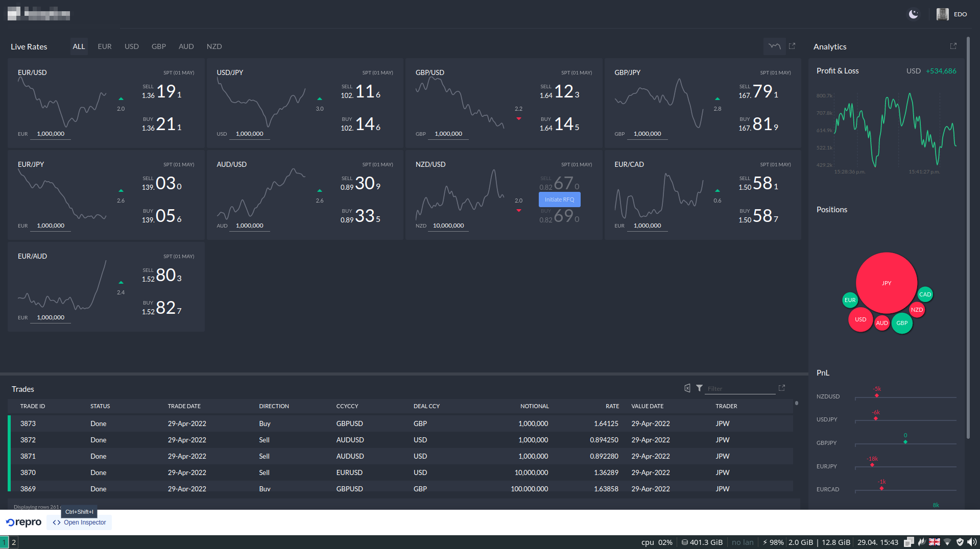
Task: Toggle the chart view in Live Rates
Action: 774,46
